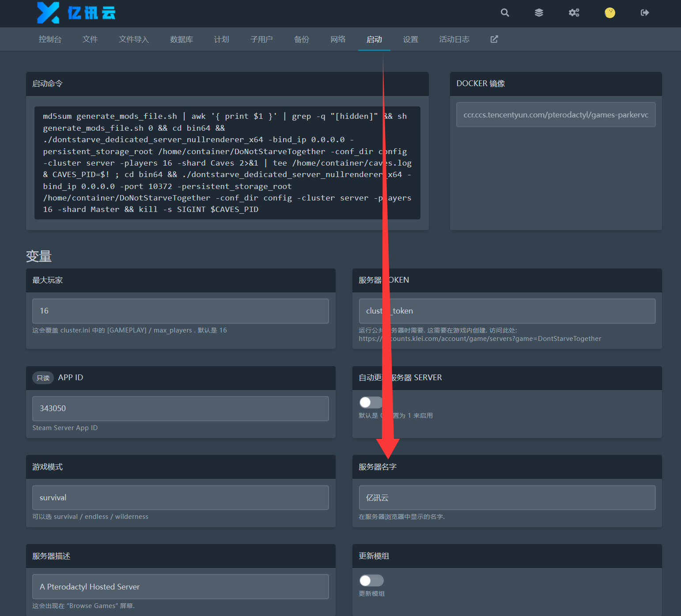Open the user avatar profile
Screen dimensions: 681x616
[x=610, y=13]
